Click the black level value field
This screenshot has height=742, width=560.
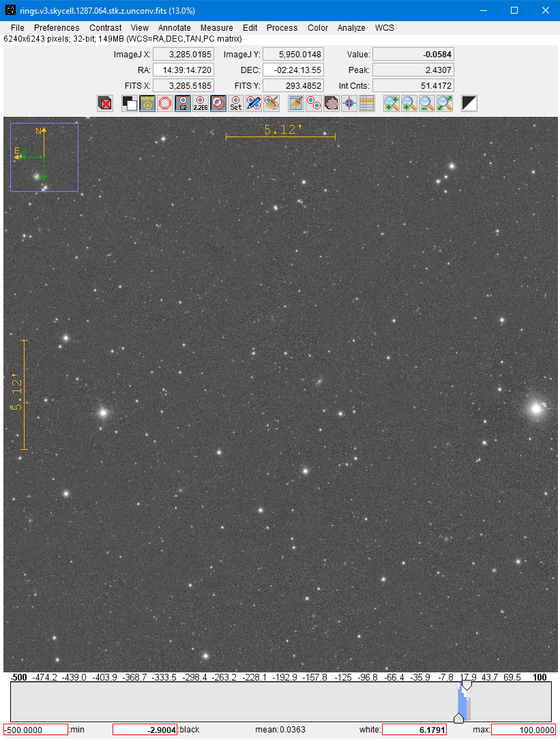point(145,730)
